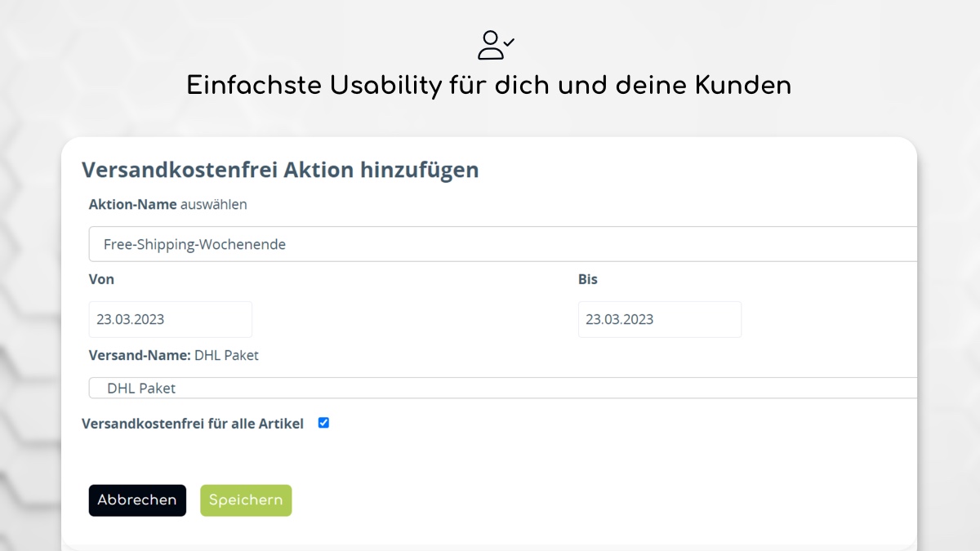Viewport: 980px width, 551px height.
Task: Click the person verification icon above the headline
Action: (493, 45)
